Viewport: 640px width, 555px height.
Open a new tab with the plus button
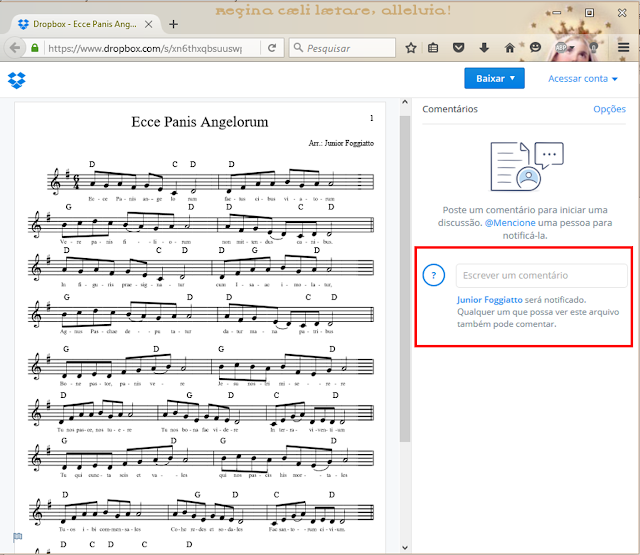coord(173,24)
